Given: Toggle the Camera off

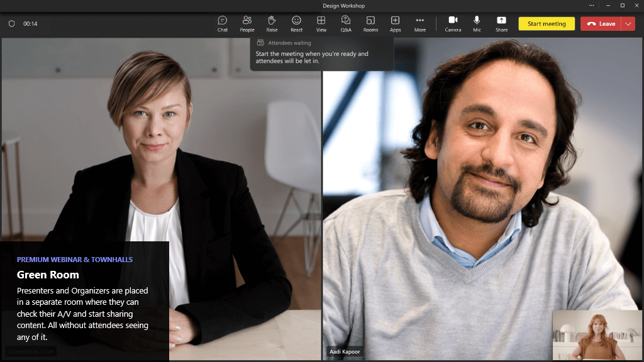Looking at the screenshot, I should click(x=453, y=23).
